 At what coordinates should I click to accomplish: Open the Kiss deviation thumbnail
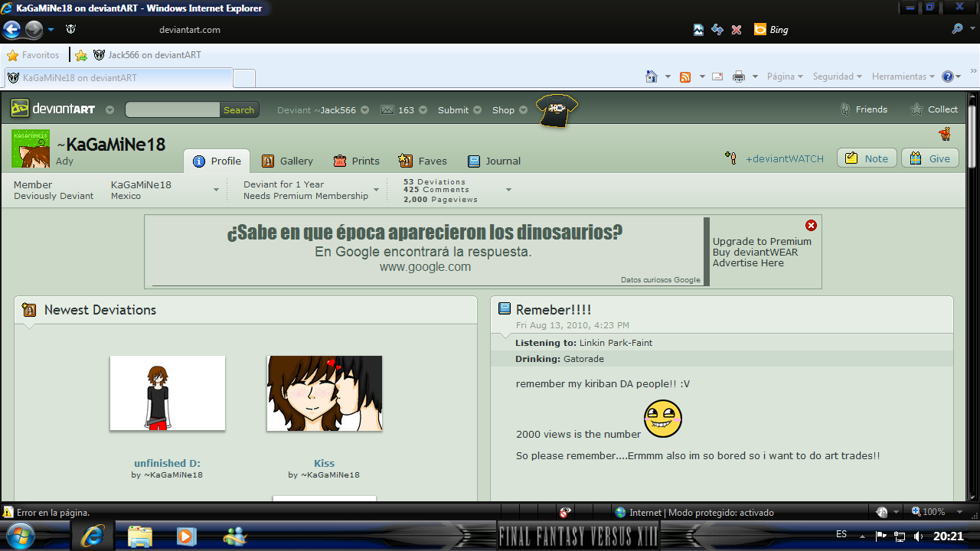[325, 393]
